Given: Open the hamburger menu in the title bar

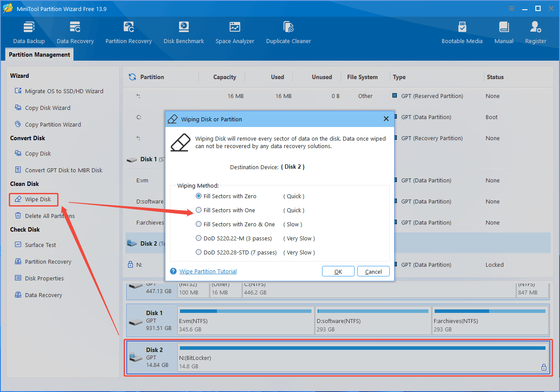Looking at the screenshot, I should click(512, 8).
